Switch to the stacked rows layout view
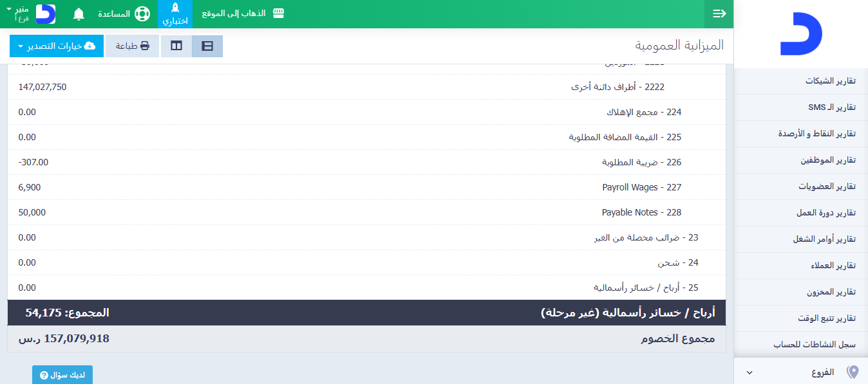 [x=207, y=46]
